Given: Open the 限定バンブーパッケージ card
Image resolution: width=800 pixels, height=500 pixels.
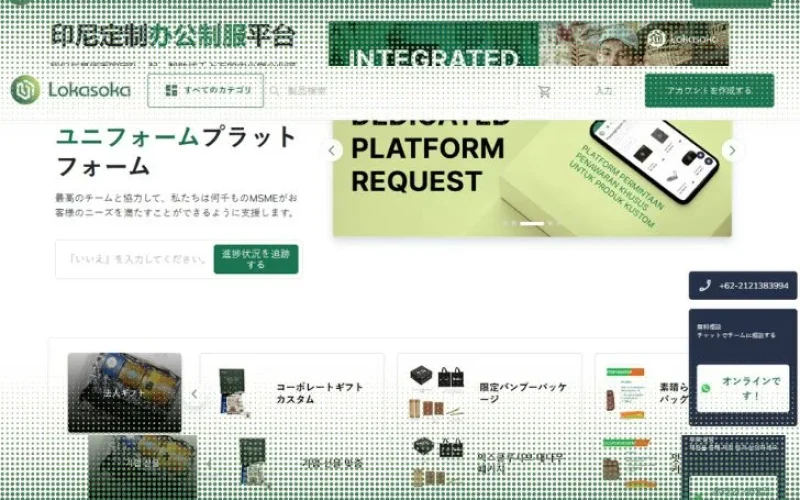Looking at the screenshot, I should click(489, 393).
